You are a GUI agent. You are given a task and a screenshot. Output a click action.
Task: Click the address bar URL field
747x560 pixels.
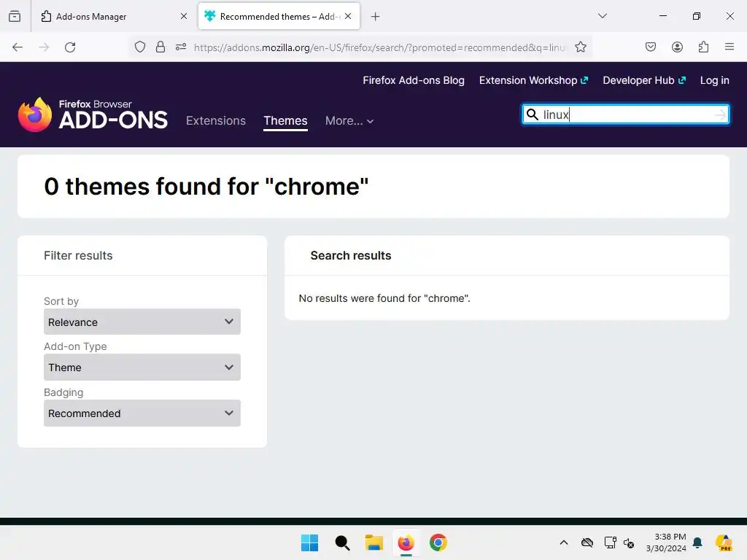[379, 47]
